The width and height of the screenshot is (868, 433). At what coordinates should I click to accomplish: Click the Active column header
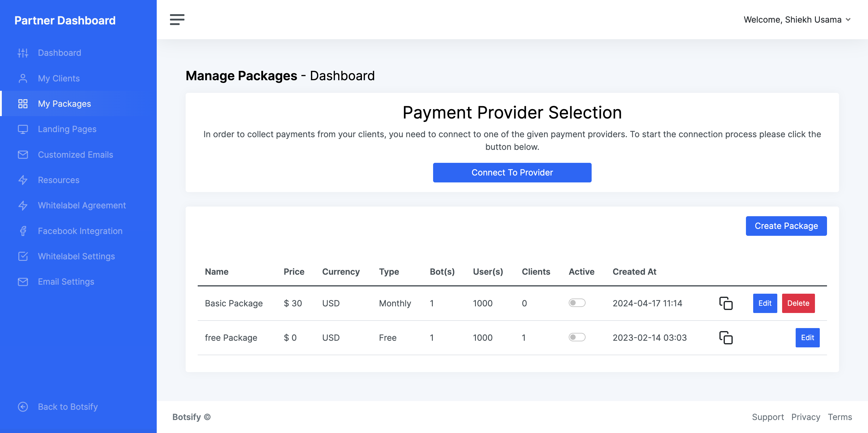tap(581, 272)
